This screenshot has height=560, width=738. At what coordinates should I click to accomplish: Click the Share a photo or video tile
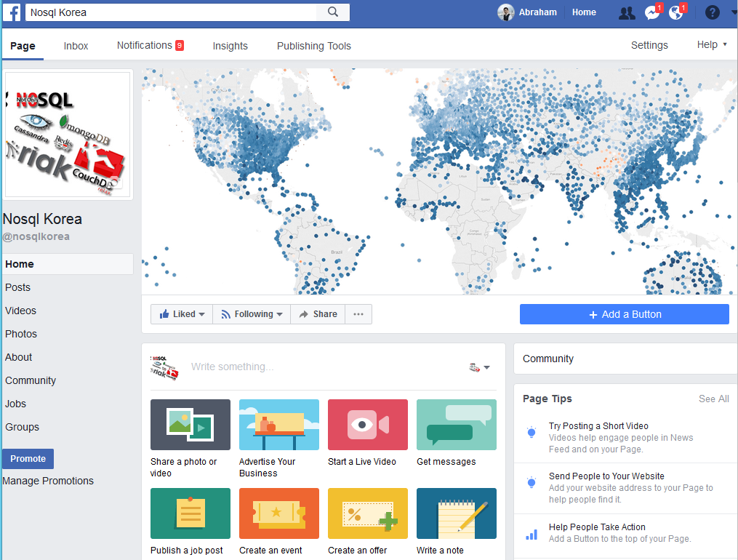click(x=190, y=438)
